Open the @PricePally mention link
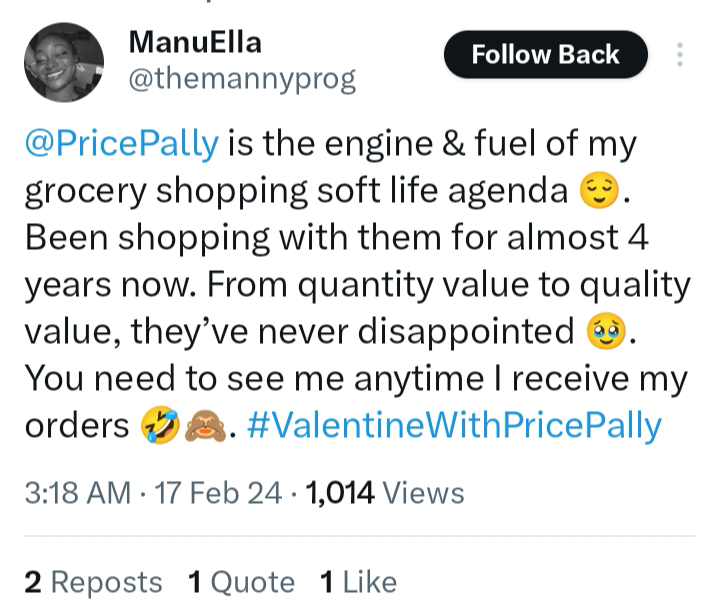 (x=120, y=142)
